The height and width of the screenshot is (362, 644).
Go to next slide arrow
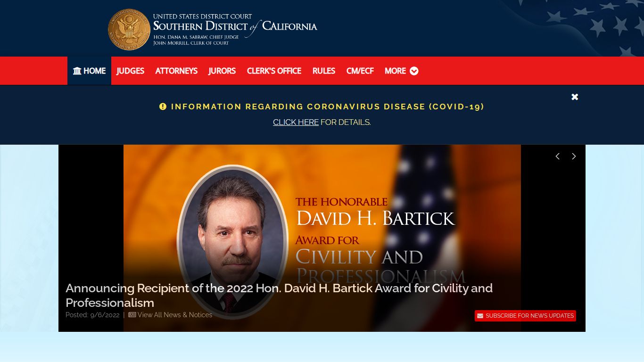point(574,156)
